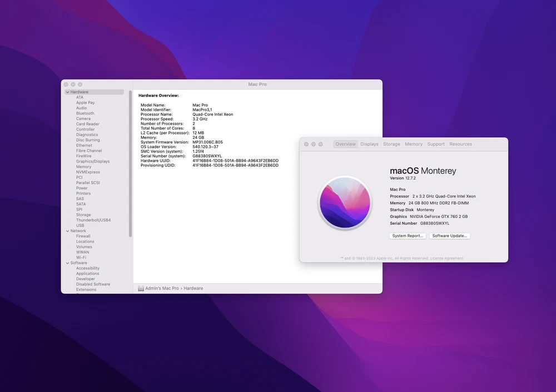This screenshot has width=556, height=392.
Task: Switch to the Resources tab
Action: 460,144
